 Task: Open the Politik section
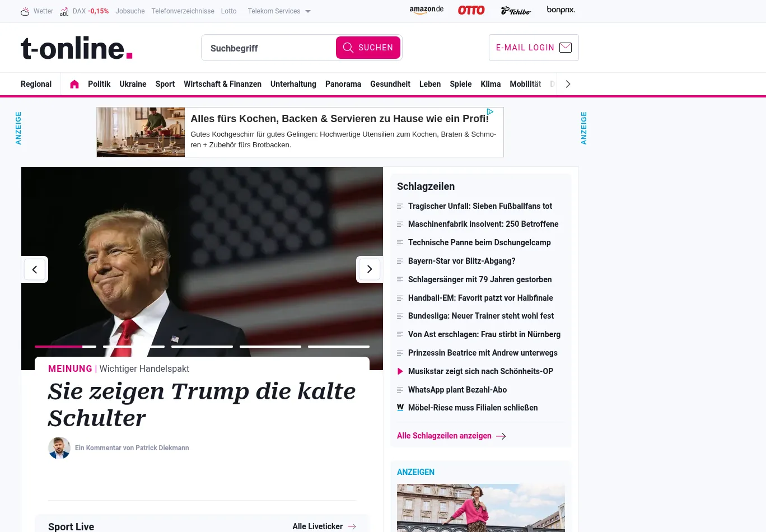pos(99,84)
